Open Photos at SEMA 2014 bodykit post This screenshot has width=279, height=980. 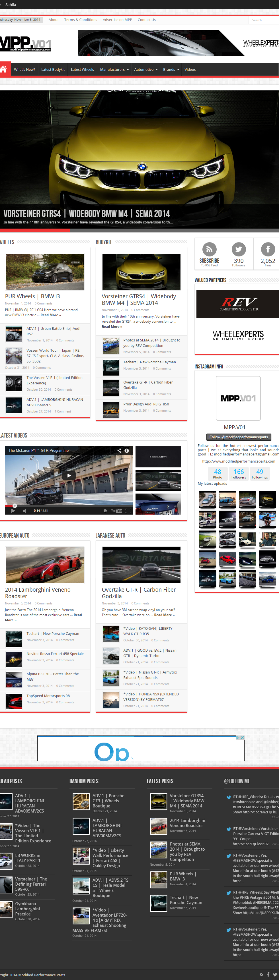point(152,343)
